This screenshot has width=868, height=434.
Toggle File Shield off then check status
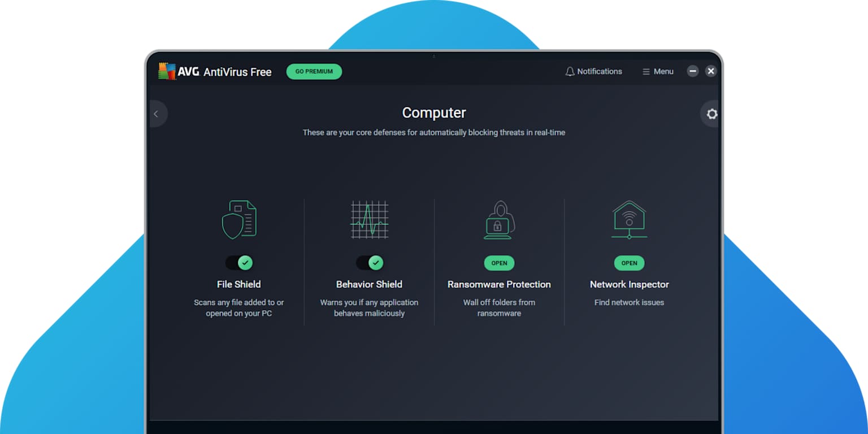pos(239,262)
